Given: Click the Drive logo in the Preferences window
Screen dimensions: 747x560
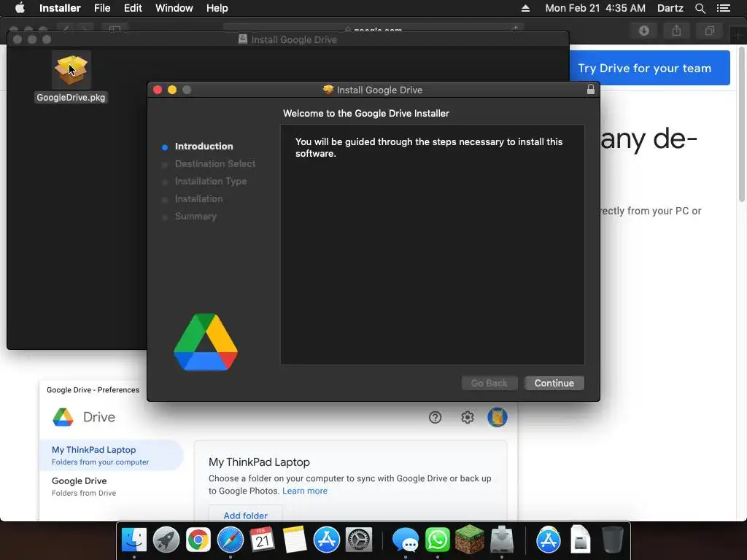Looking at the screenshot, I should coord(63,417).
